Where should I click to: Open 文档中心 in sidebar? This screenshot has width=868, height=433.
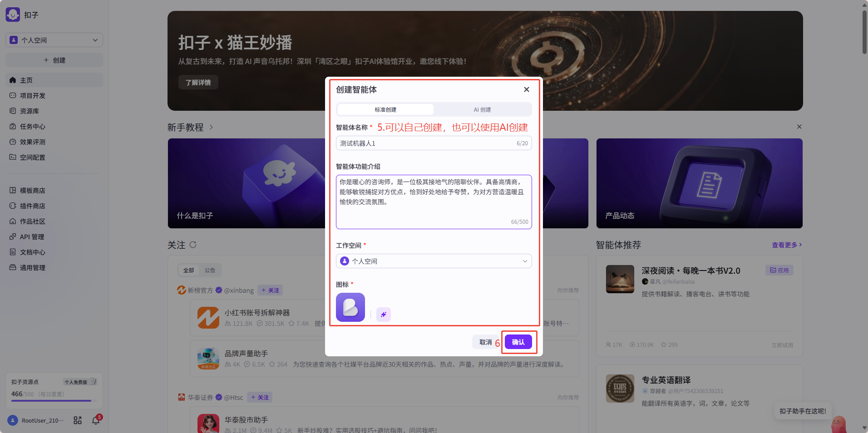tap(54, 252)
